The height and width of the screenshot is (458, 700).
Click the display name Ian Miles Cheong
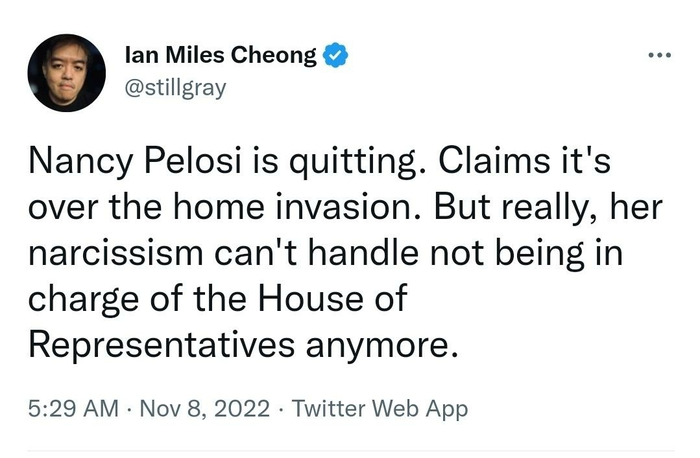click(x=222, y=56)
